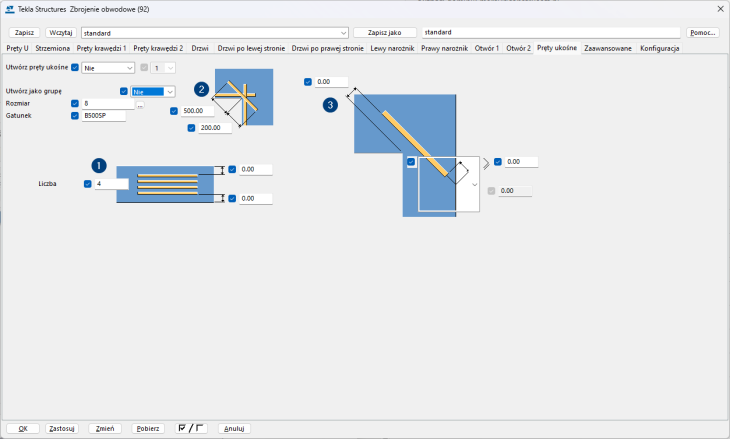
Task: Switch to the Lewy narożnik tab
Action: click(392, 48)
